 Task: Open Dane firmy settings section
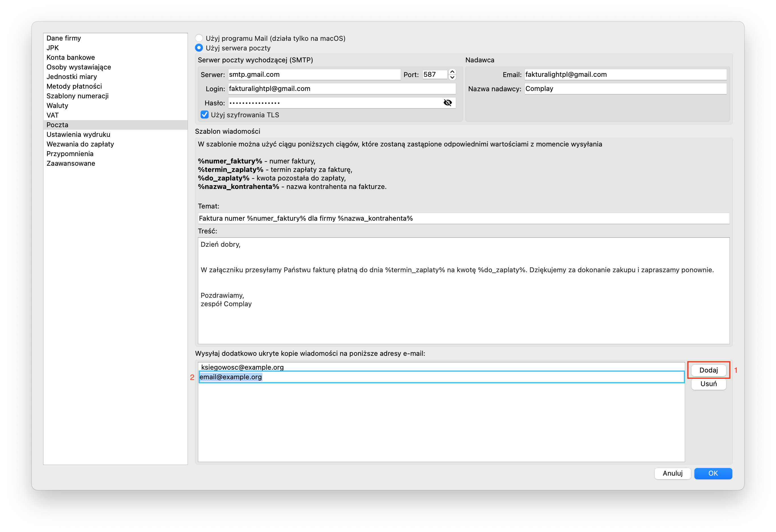[115, 38]
